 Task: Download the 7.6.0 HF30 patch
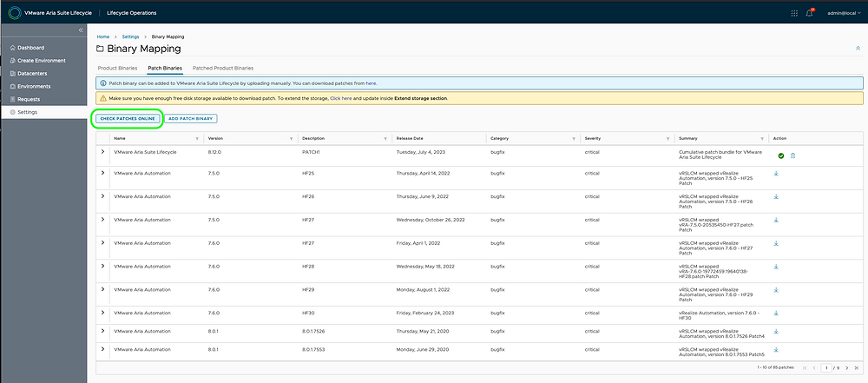(x=776, y=314)
